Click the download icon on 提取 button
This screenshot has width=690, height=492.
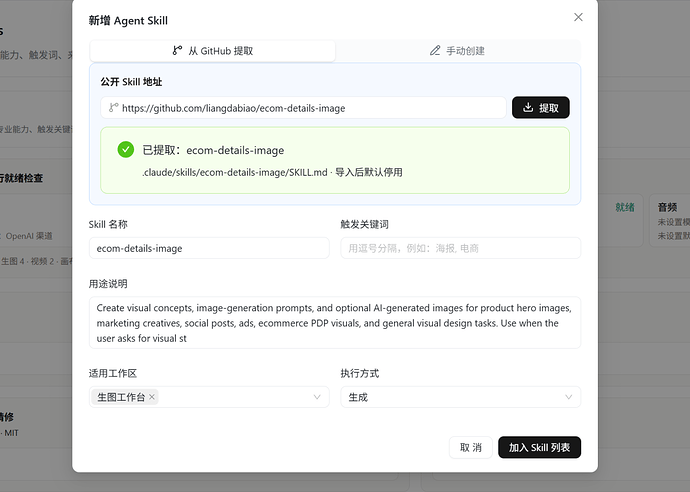[528, 107]
